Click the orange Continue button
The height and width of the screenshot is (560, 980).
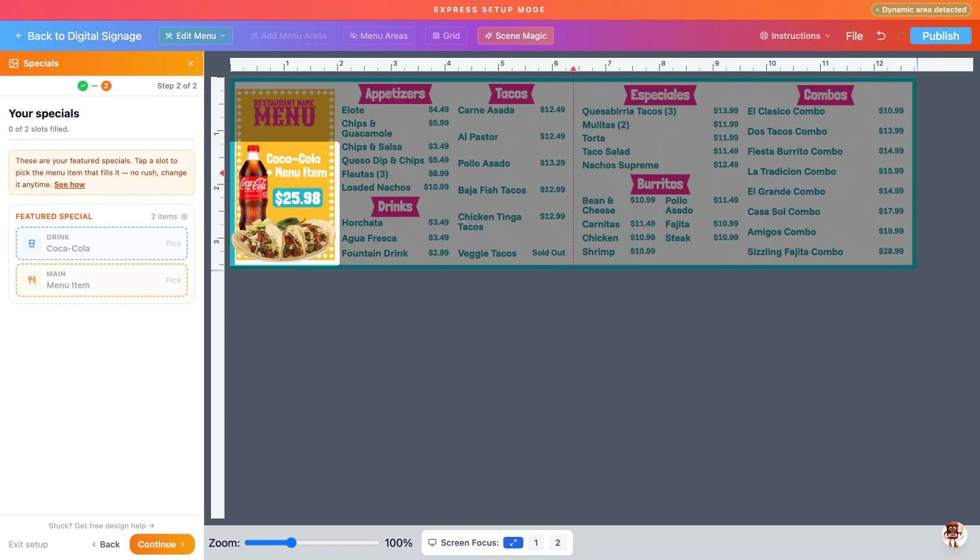tap(162, 544)
